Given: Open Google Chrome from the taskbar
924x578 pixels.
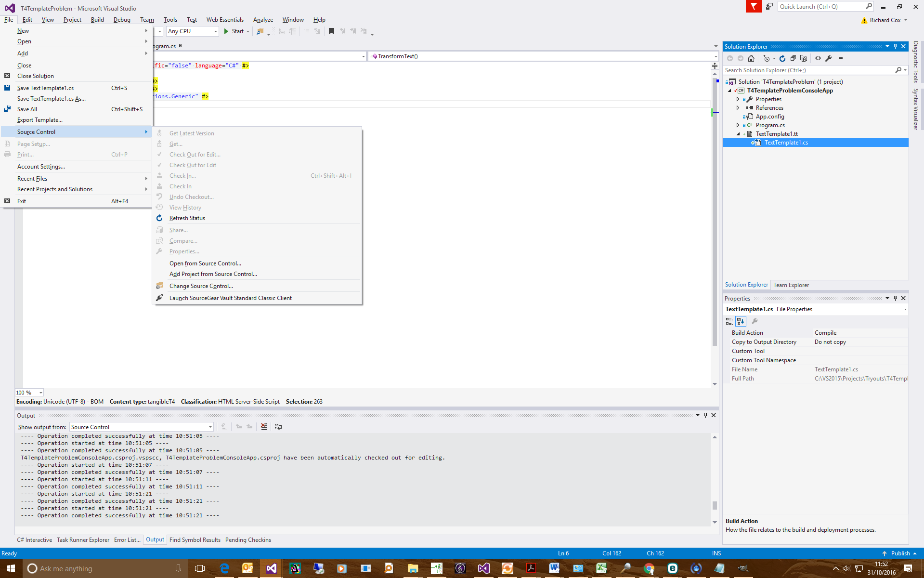Looking at the screenshot, I should click(x=649, y=568).
